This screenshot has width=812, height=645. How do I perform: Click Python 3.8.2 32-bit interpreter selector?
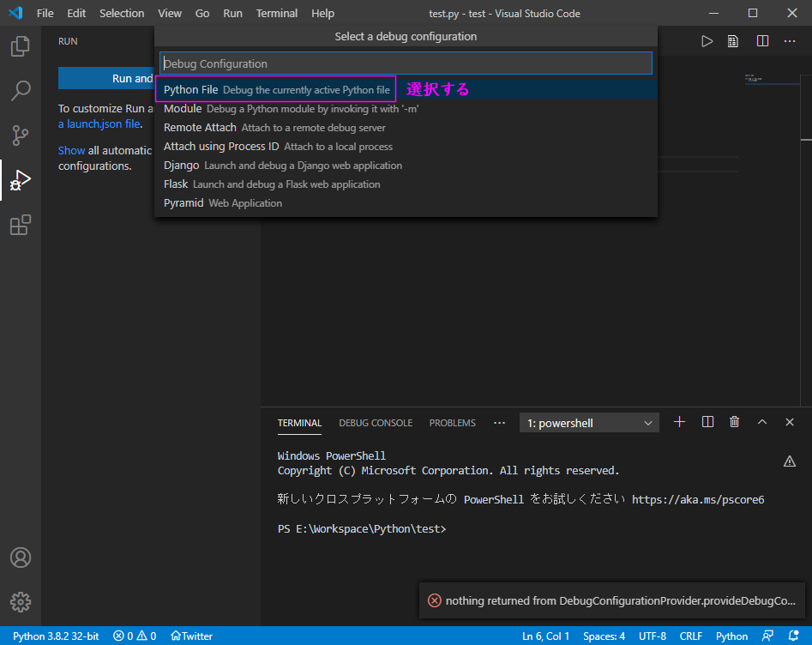(56, 636)
